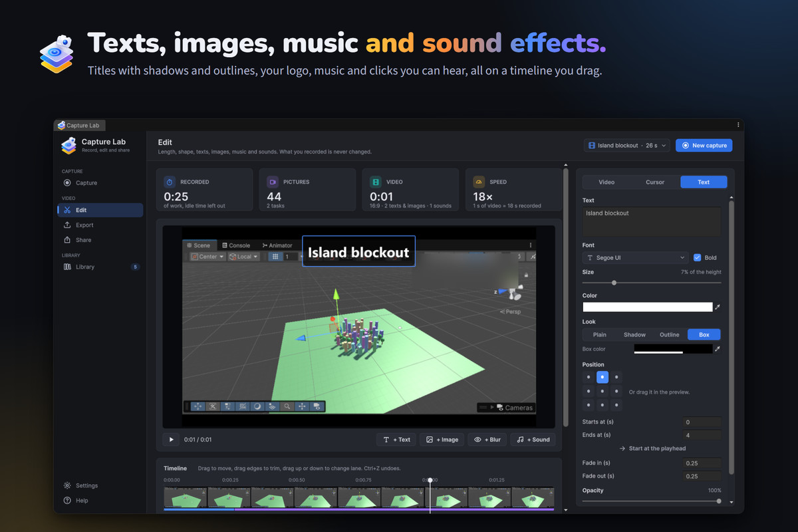Image resolution: width=798 pixels, height=532 pixels.
Task: Play the video preview
Action: 171,440
